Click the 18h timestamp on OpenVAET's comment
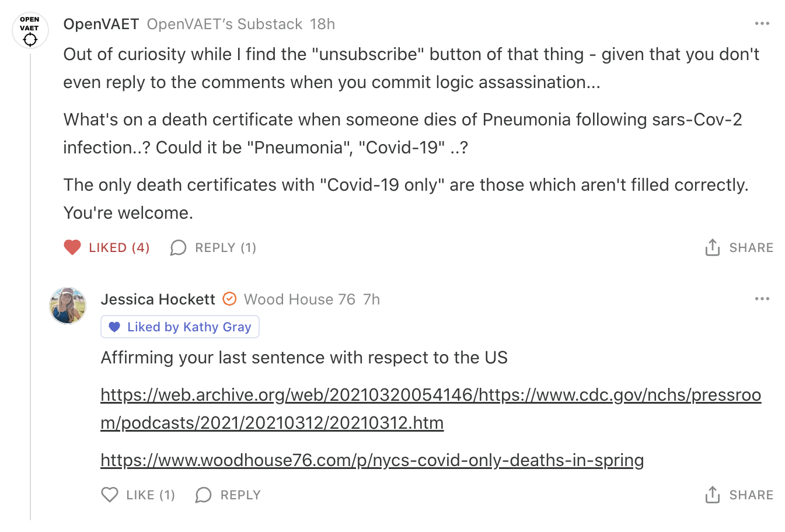The height and width of the screenshot is (532, 785). pos(322,24)
